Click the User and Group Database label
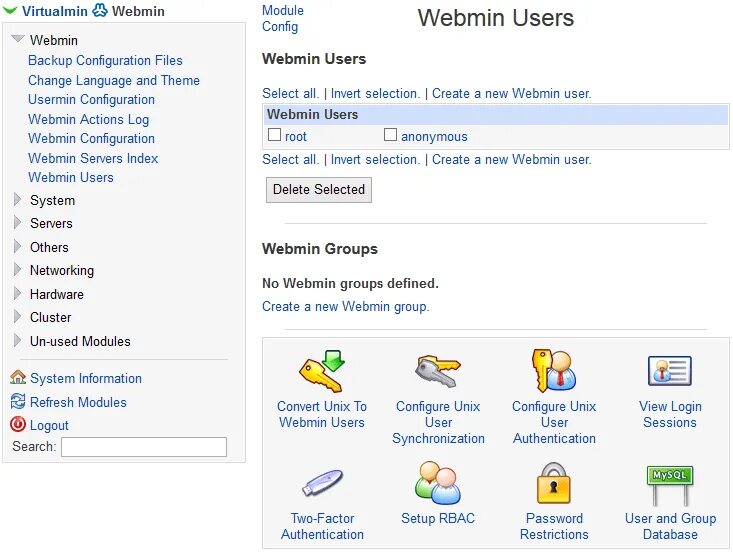 coord(670,526)
